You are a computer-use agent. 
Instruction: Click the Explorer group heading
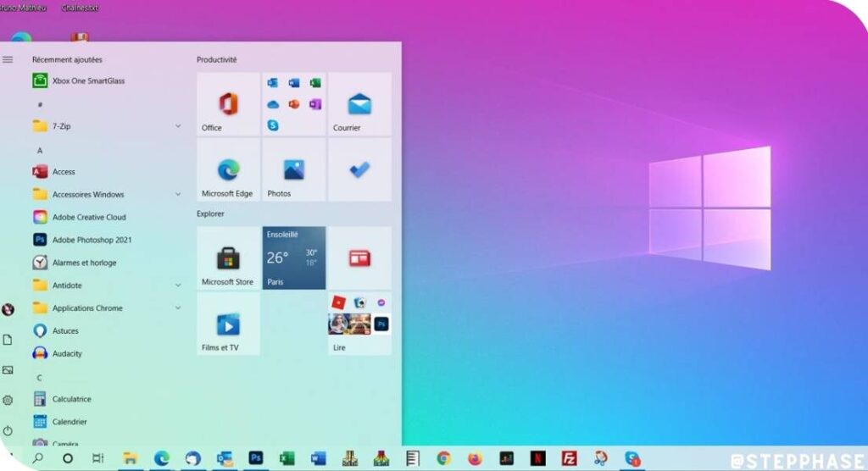tap(210, 213)
